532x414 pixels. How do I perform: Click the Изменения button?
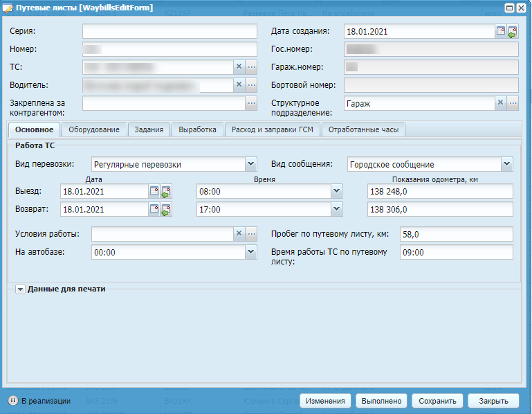tap(325, 401)
